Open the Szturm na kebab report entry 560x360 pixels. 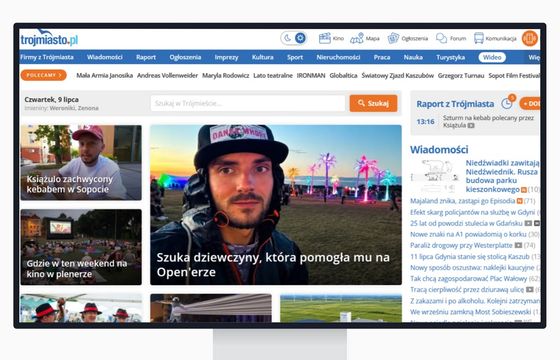(x=488, y=121)
